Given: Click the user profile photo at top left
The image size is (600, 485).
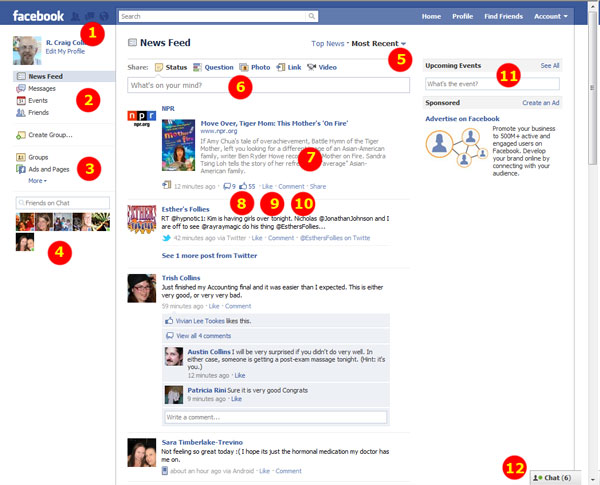Looking at the screenshot, I should tap(27, 50).
